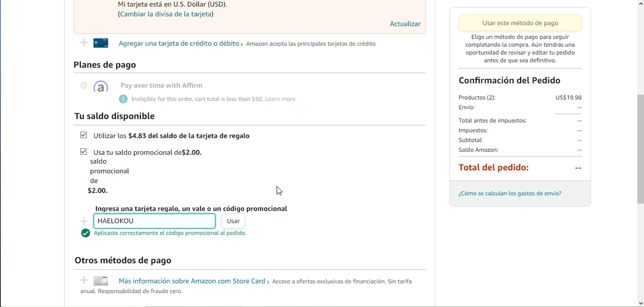
Task: Click the Otros métodos de pago heading
Action: 123,261
